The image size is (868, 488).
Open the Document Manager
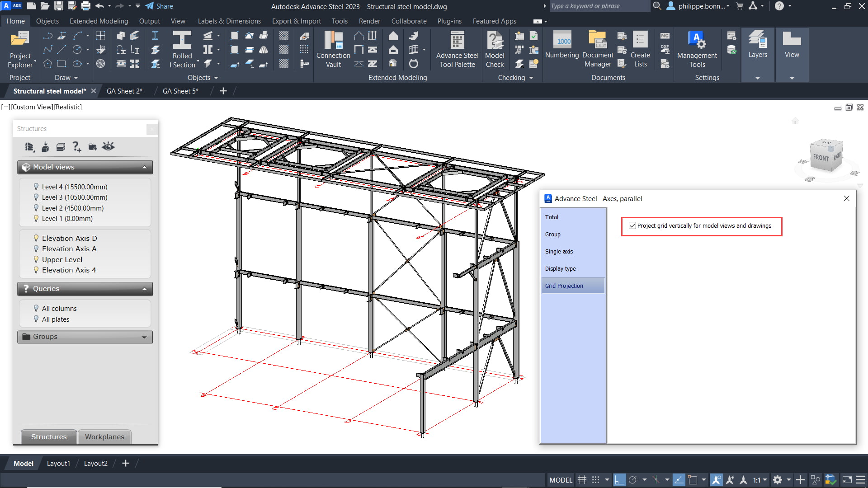(598, 50)
